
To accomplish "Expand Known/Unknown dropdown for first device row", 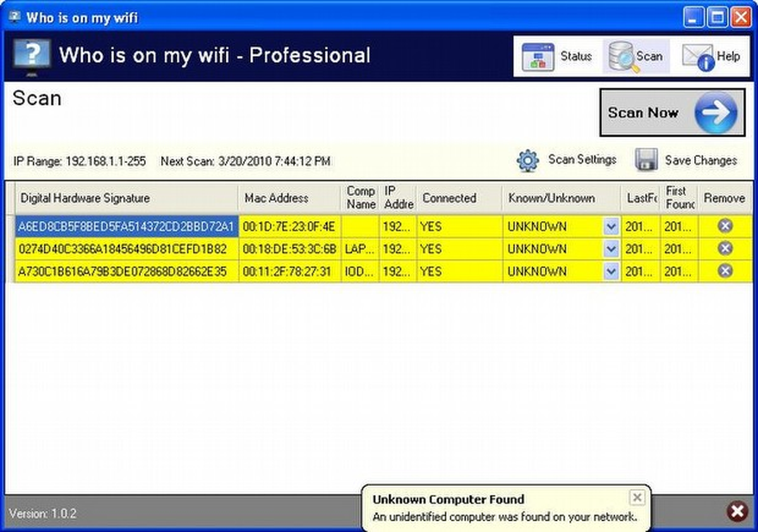I will (611, 227).
